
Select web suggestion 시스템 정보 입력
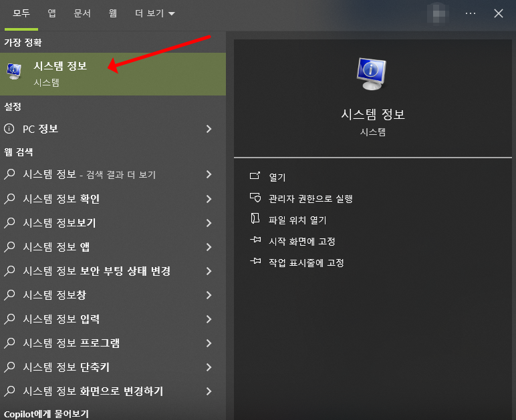[x=113, y=319]
